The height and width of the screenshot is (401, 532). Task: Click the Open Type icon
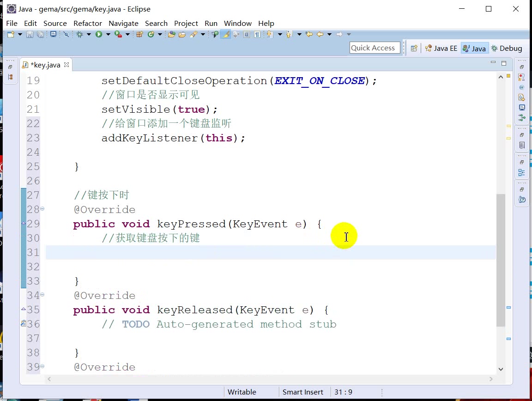point(172,34)
